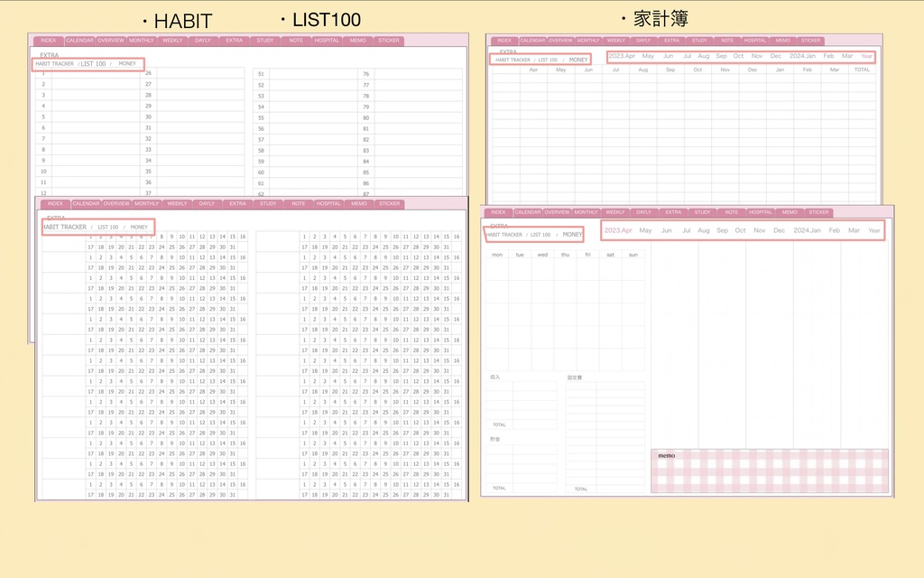Select LIST 100 link on the LIST 100 page
Viewport: 924px width, 578px height.
click(x=93, y=64)
